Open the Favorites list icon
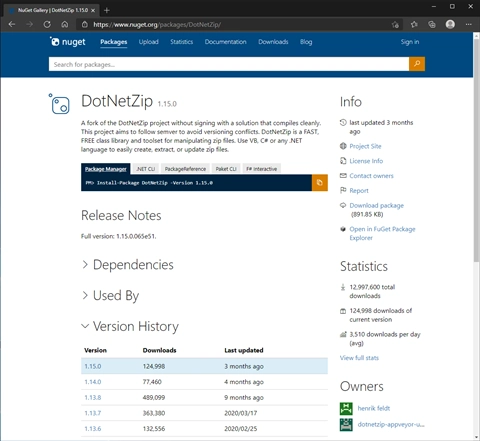480x441 pixels. [414, 24]
